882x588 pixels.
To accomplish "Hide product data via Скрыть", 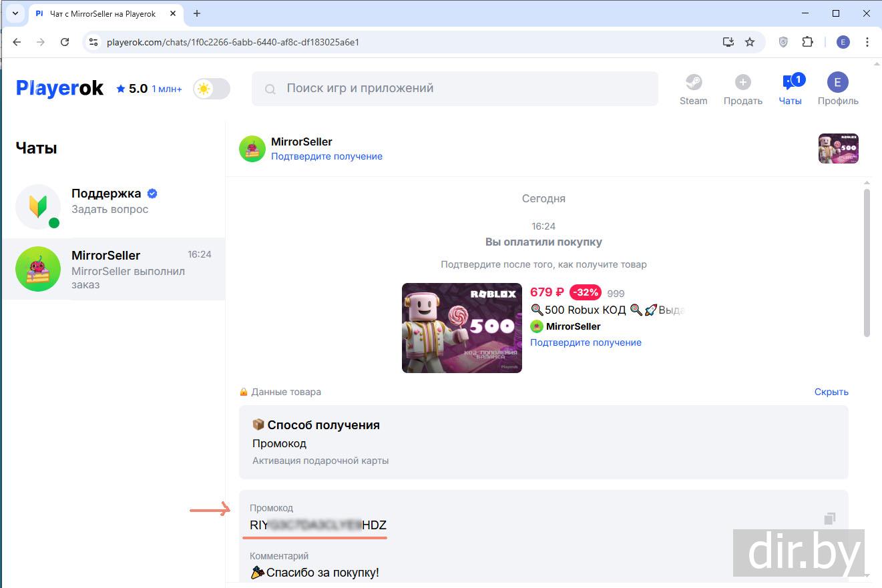I will point(831,392).
